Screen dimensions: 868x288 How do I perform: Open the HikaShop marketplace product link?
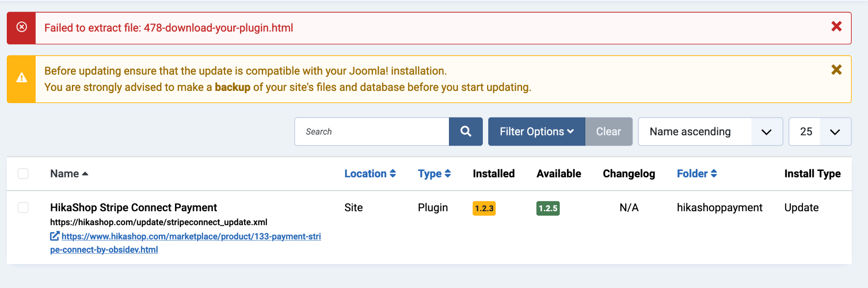pyautogui.click(x=191, y=236)
